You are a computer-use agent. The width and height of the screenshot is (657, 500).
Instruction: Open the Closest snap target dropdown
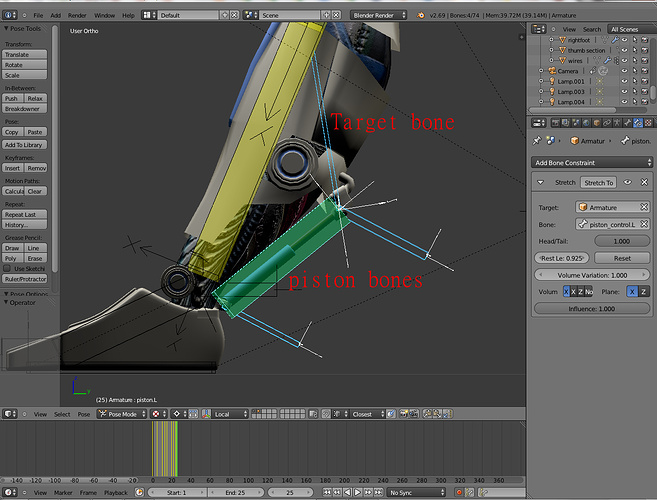point(368,414)
